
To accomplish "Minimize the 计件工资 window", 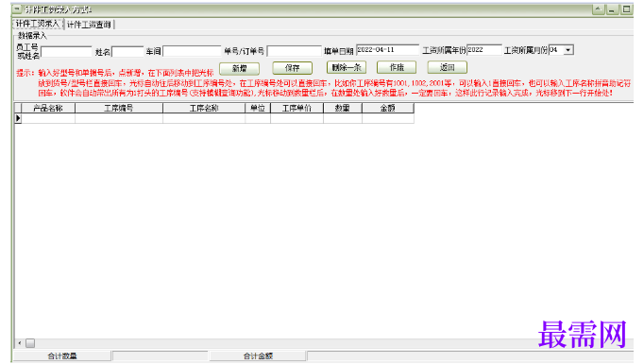I will (x=612, y=9).
